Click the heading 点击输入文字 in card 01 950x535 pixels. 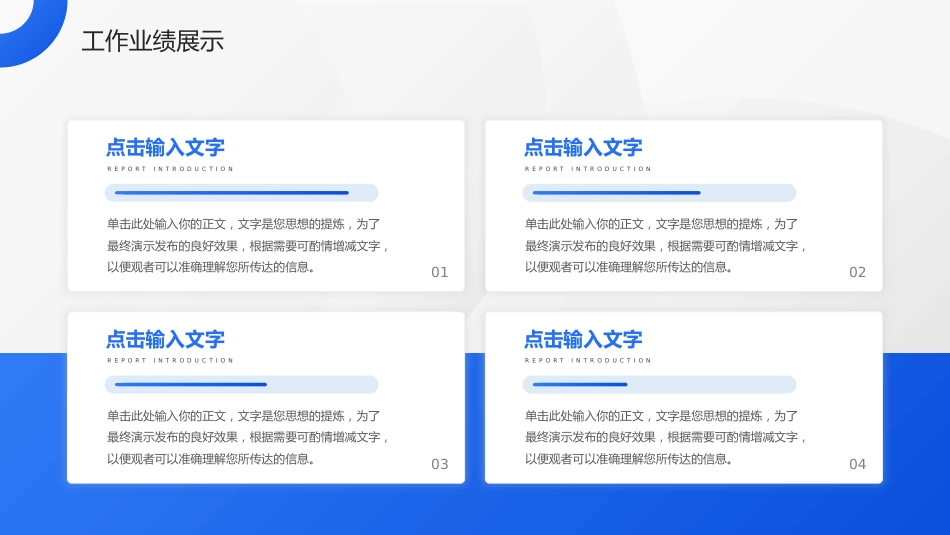(165, 147)
